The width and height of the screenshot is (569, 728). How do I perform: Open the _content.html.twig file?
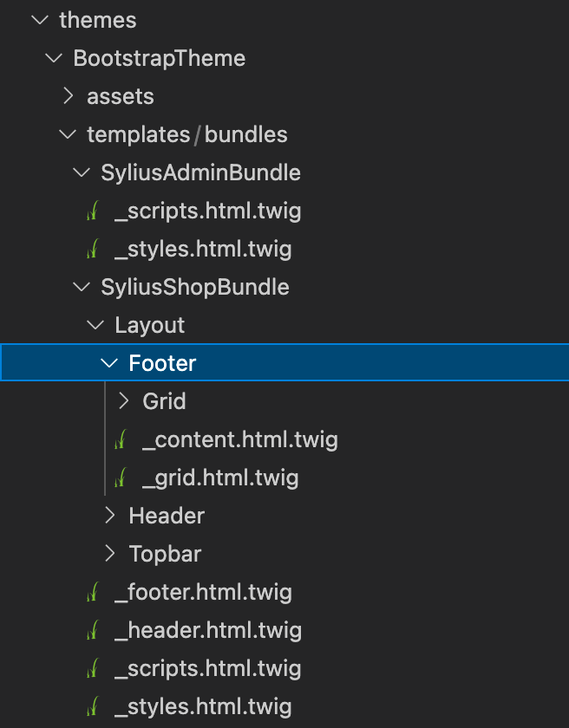click(240, 439)
